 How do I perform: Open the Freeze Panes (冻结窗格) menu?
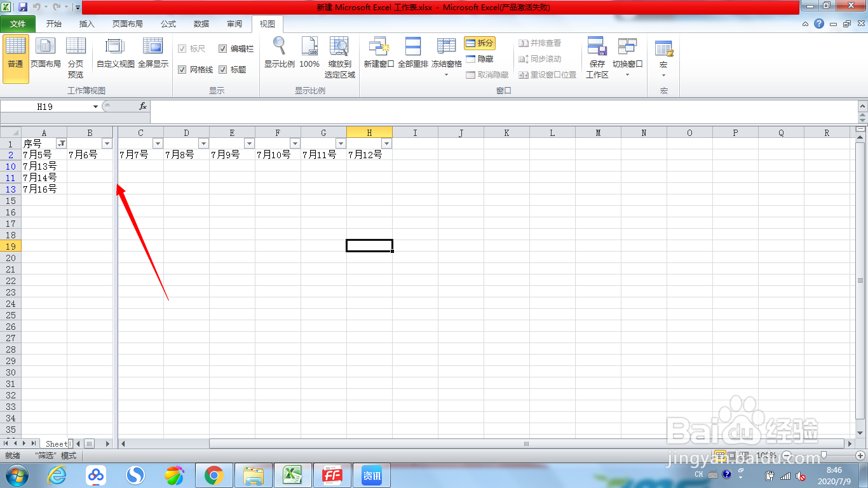447,58
